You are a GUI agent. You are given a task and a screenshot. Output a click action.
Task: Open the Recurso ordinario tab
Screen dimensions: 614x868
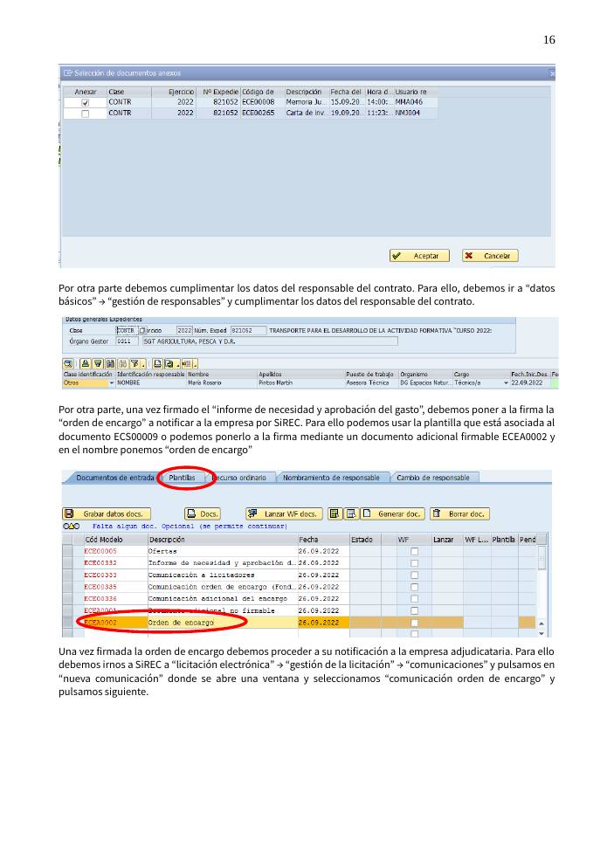pos(240,478)
